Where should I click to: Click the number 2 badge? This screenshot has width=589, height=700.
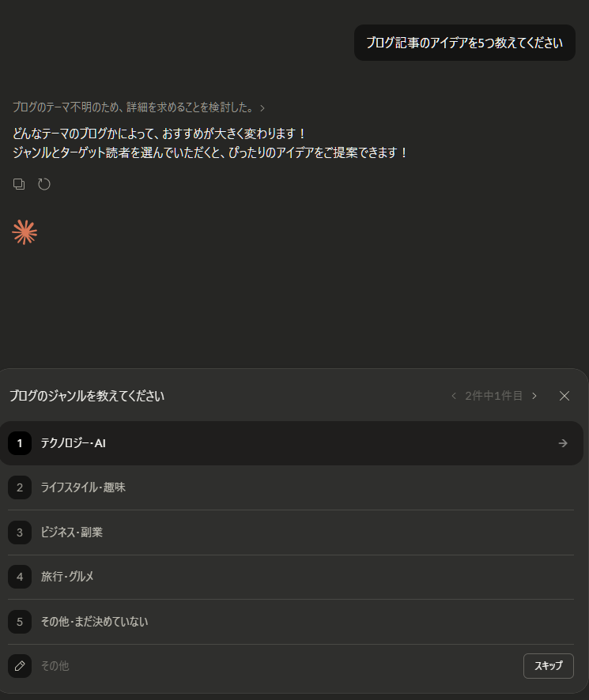pyautogui.click(x=20, y=487)
